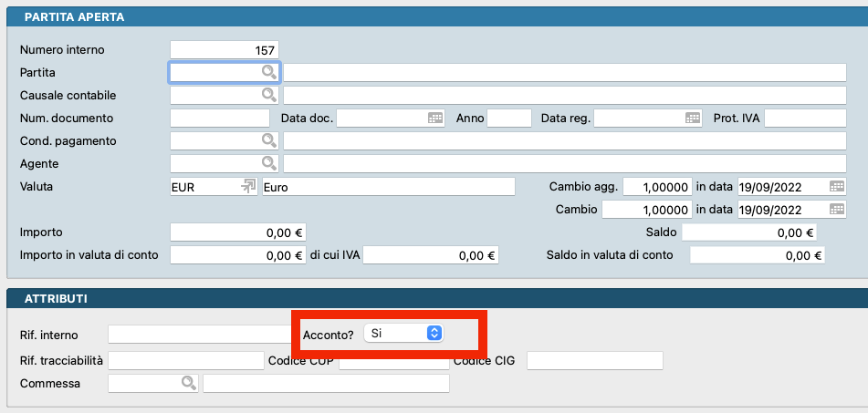Click the Valuta EUR link arrow icon
This screenshot has width=868, height=413.
247,187
